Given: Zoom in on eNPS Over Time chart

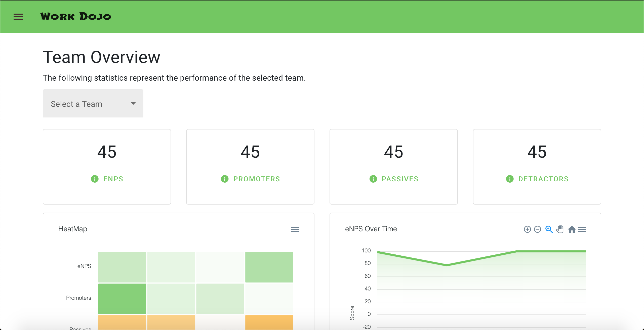Looking at the screenshot, I should (527, 229).
